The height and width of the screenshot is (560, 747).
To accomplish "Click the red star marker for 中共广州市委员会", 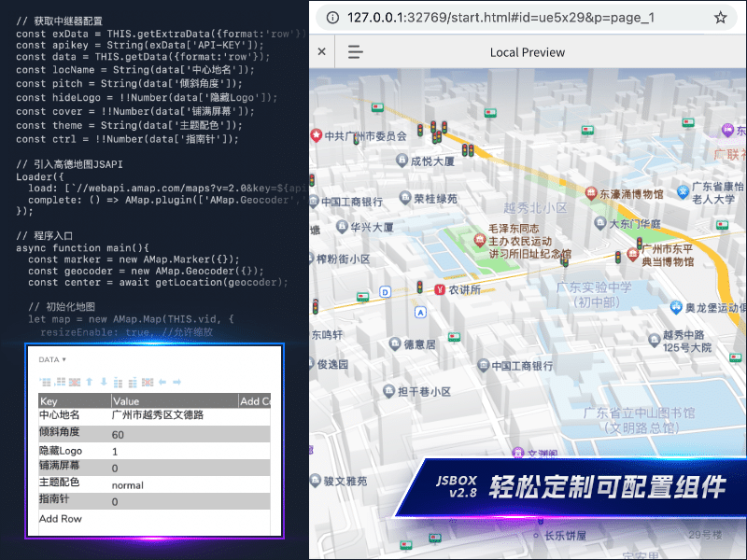I will point(316,135).
